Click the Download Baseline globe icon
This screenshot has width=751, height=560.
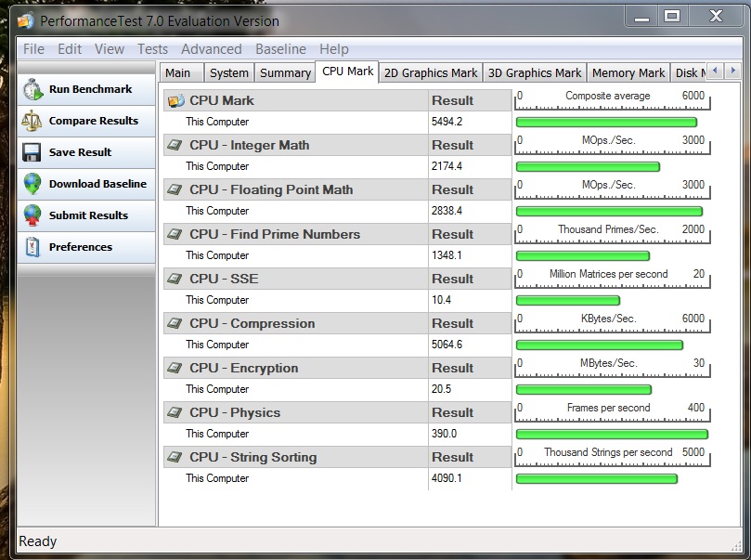click(x=32, y=184)
